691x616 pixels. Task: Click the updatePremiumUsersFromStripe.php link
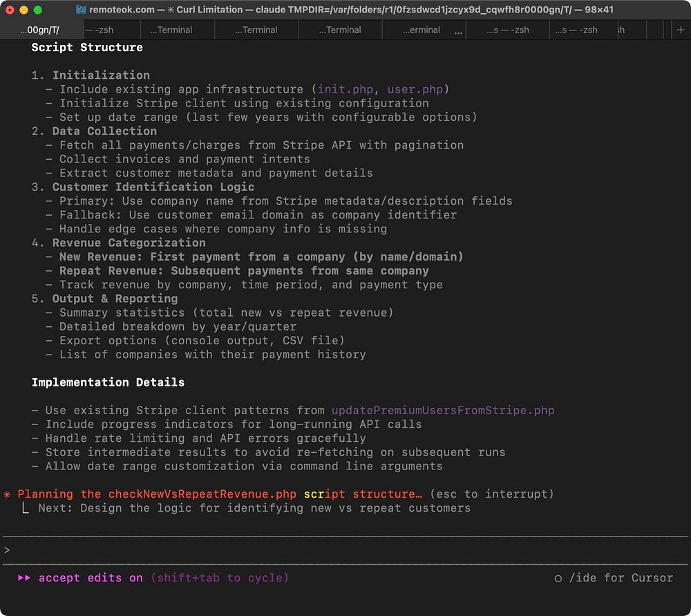point(443,411)
